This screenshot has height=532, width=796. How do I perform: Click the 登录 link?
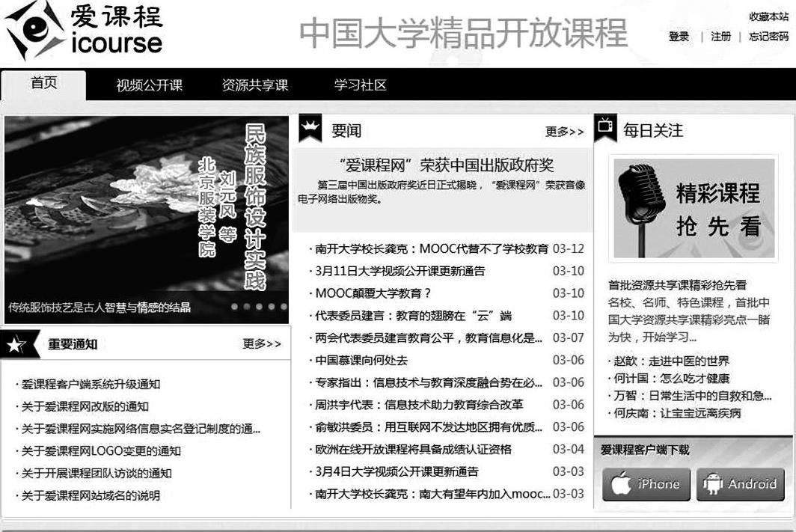tap(679, 37)
